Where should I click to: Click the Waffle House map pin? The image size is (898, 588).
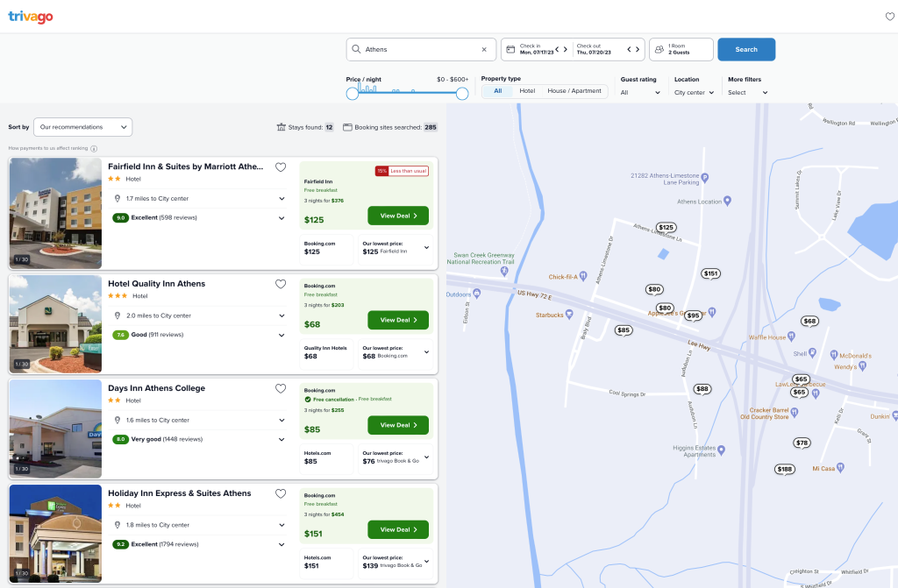pos(791,337)
